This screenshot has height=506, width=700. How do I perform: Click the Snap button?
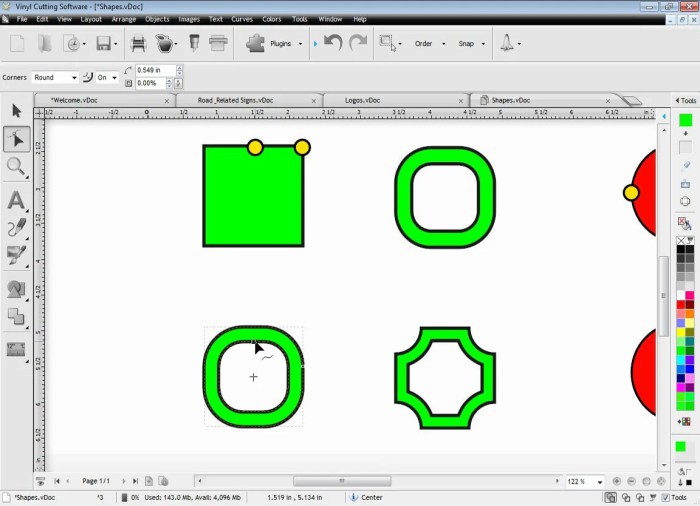[x=466, y=44]
